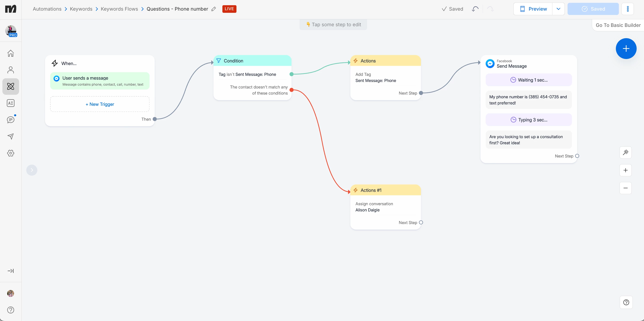Expand the sidebar with arrow-bar icon
Image resolution: width=644 pixels, height=321 pixels.
pyautogui.click(x=10, y=271)
